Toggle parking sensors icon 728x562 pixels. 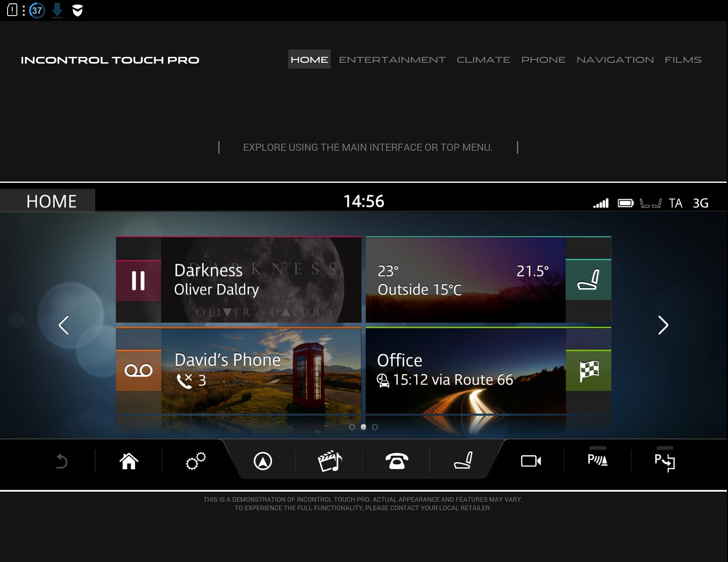(x=598, y=459)
